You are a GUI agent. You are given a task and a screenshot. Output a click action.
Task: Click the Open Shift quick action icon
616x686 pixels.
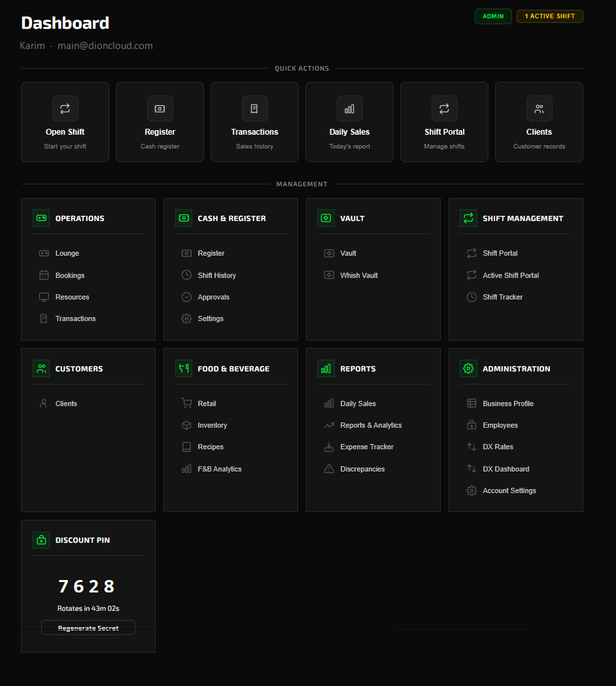coord(65,109)
